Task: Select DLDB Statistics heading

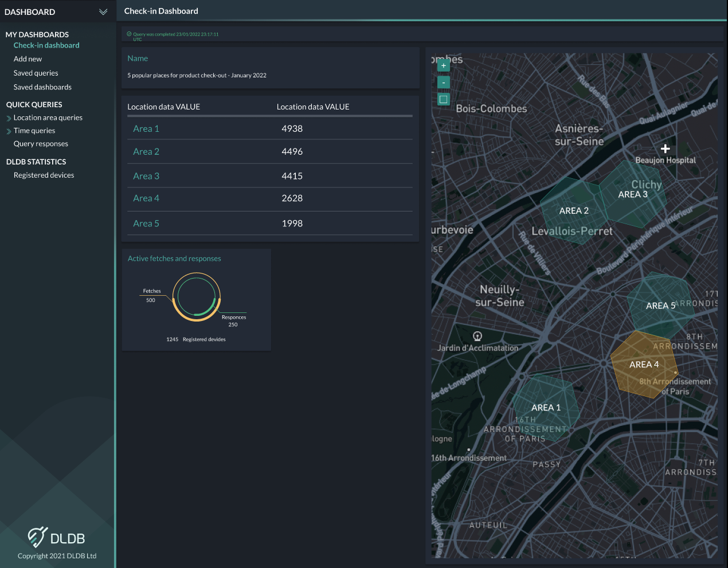Action: [x=36, y=162]
